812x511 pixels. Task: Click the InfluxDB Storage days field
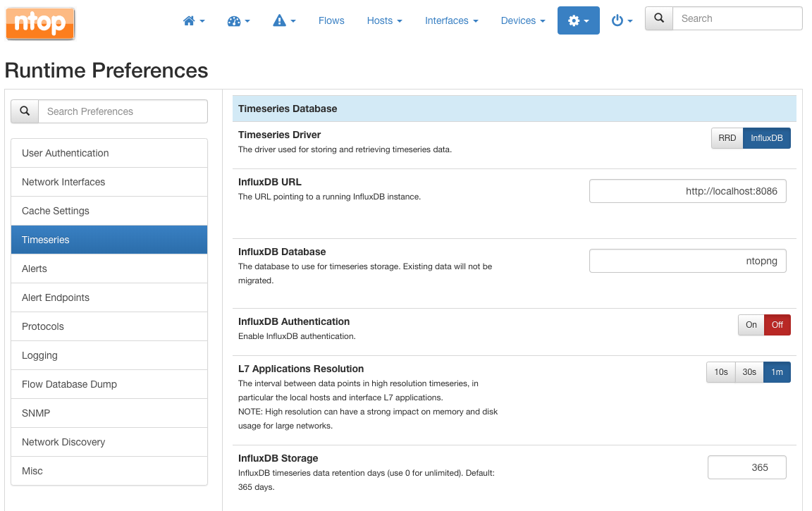(x=746, y=467)
